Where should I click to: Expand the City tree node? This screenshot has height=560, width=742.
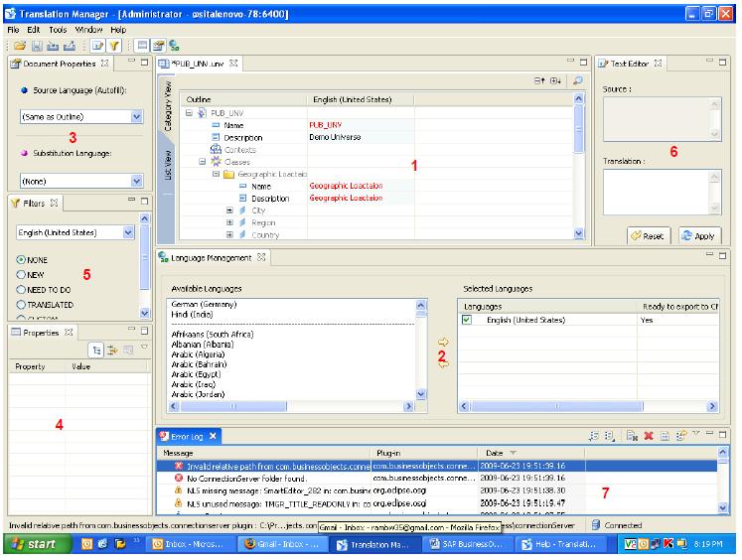(x=230, y=210)
